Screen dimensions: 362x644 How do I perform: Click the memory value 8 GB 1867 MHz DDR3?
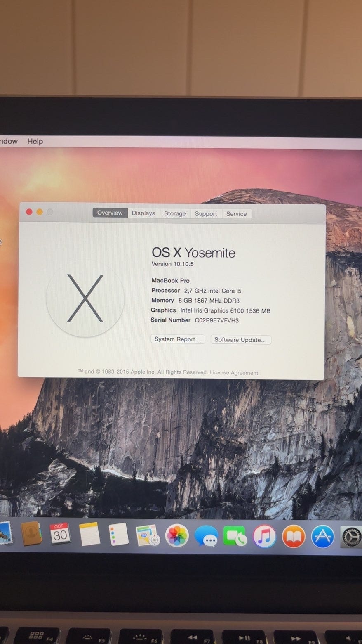(209, 301)
